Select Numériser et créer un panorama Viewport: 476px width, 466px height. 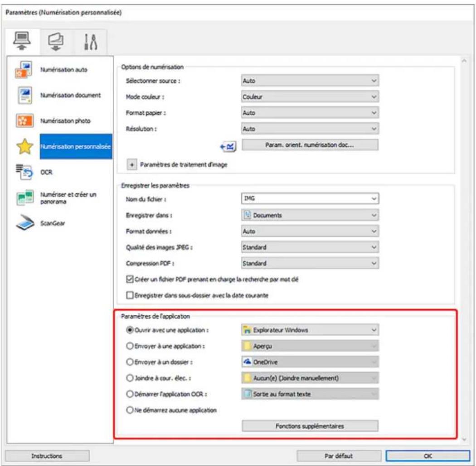point(68,198)
